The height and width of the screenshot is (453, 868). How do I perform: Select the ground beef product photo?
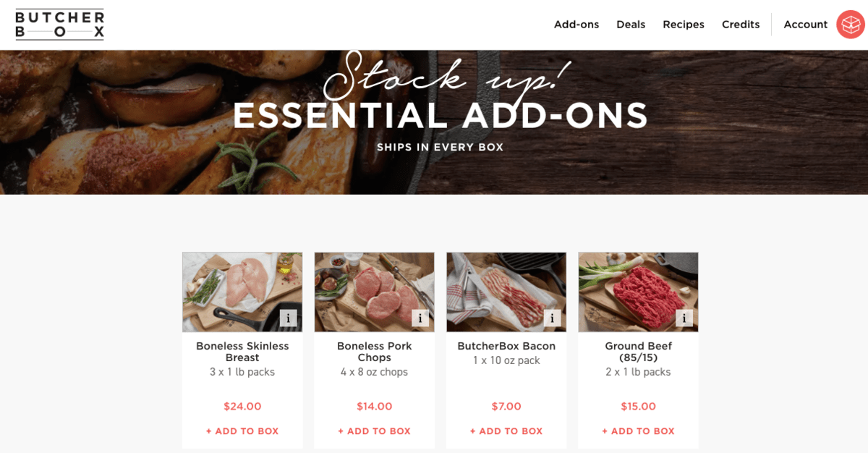click(639, 292)
